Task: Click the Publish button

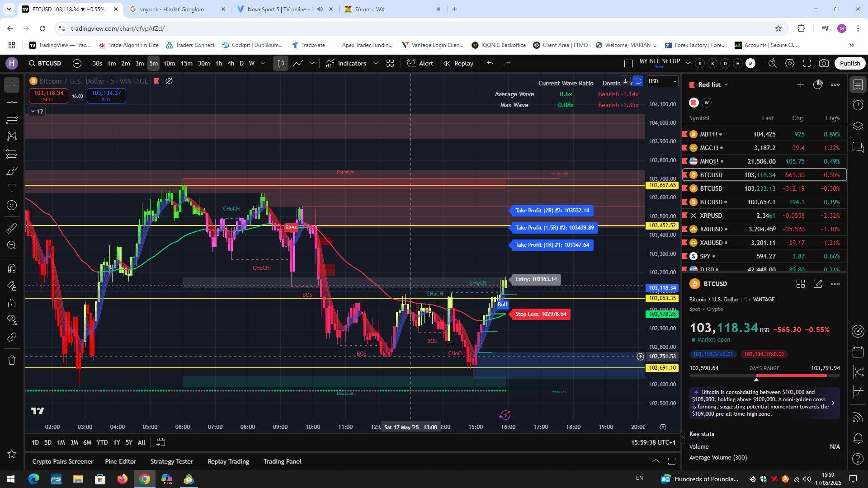Action: tap(850, 63)
